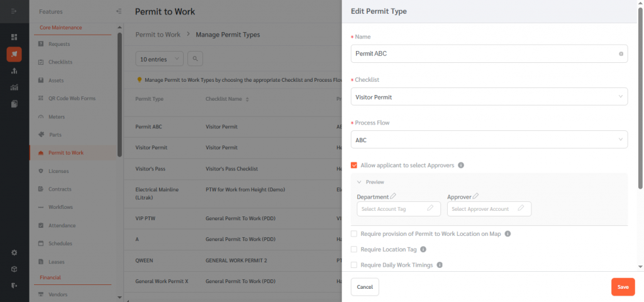Viewport: 644px width, 302px height.
Task: Click the dashboard grid icon in left rail
Action: (x=14, y=37)
